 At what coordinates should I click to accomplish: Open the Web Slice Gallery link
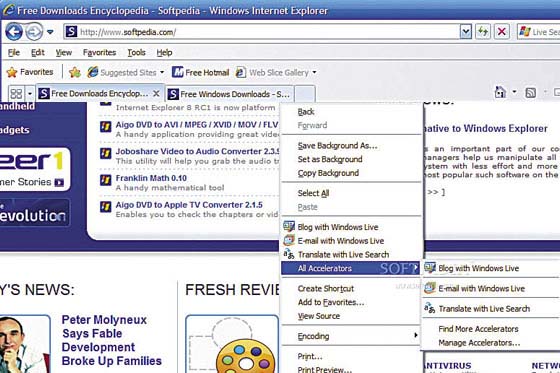point(272,73)
